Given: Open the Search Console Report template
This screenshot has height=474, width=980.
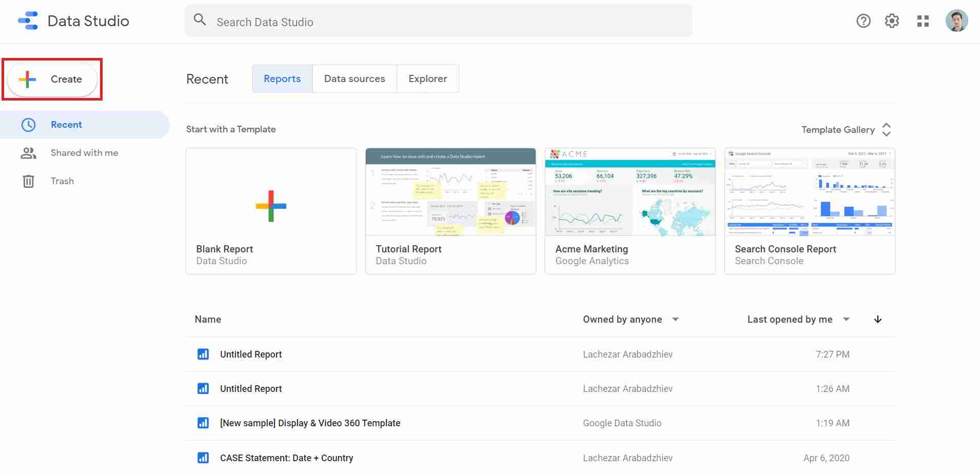Looking at the screenshot, I should click(810, 211).
